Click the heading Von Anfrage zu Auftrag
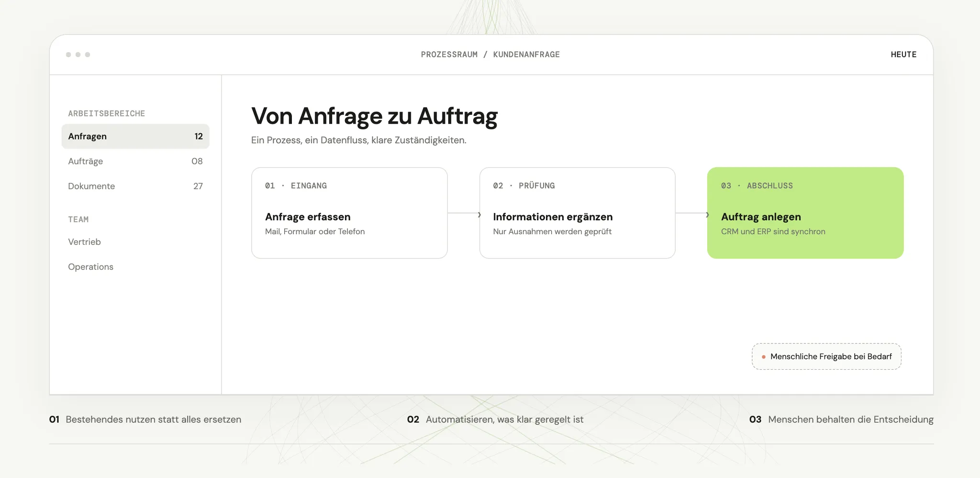The height and width of the screenshot is (478, 980). (375, 116)
